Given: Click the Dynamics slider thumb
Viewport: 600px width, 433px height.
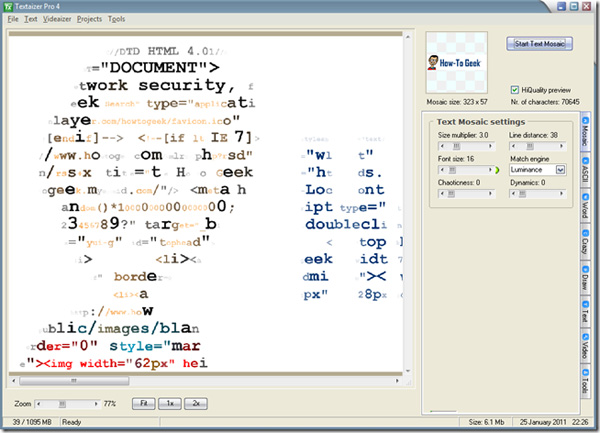Looking at the screenshot, I should 522,194.
